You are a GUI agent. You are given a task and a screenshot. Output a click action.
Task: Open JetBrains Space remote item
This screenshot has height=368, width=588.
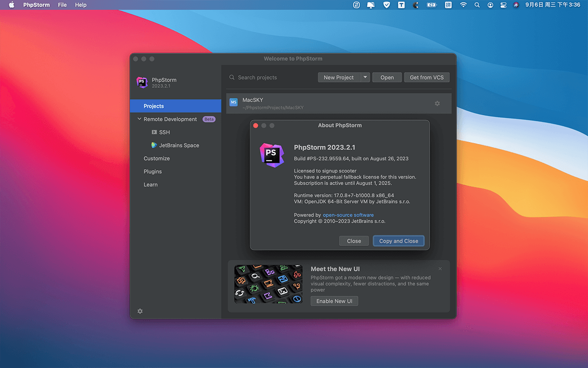175,145
